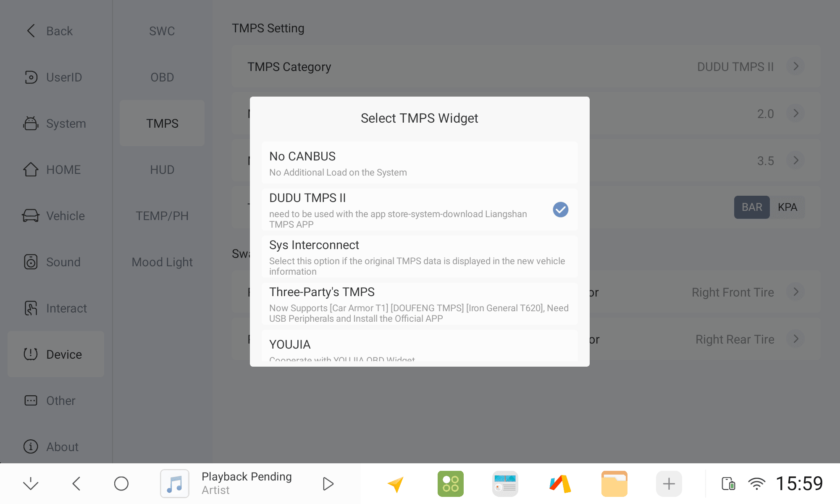Open the Other settings icon

click(31, 400)
